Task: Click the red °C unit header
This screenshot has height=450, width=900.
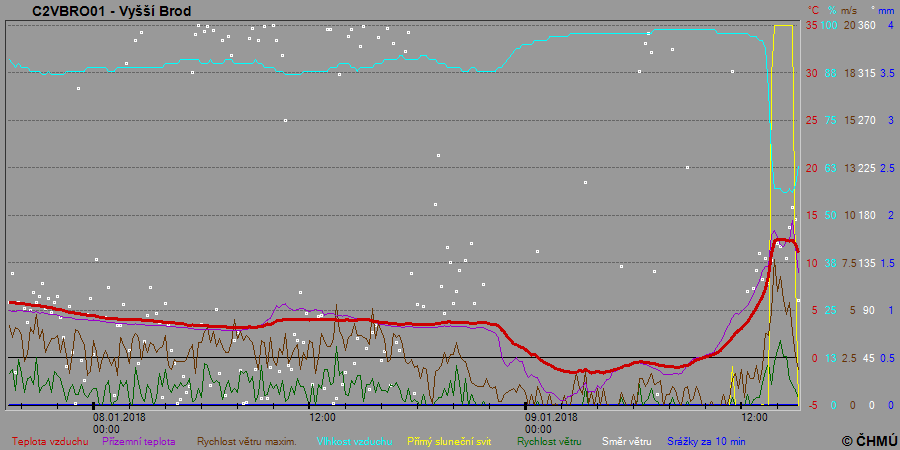Action: click(x=813, y=10)
